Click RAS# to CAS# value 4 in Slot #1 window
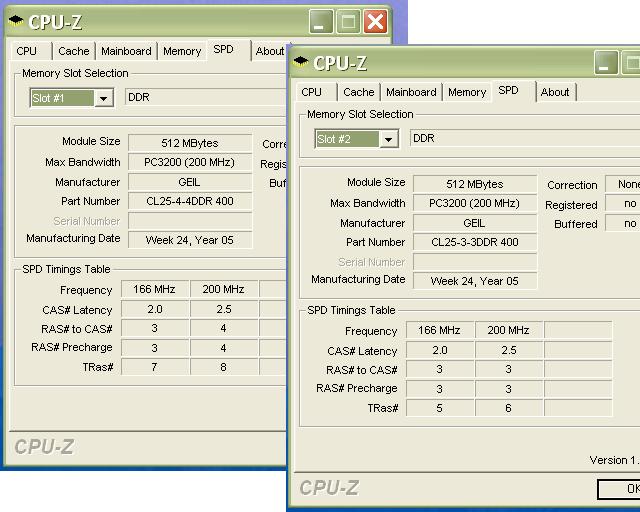640x512 pixels. pos(223,328)
